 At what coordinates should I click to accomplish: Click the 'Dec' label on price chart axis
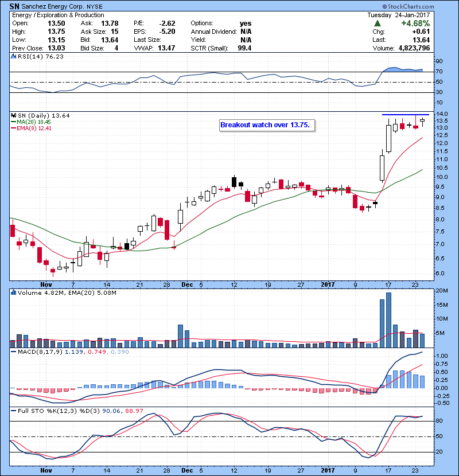187,285
